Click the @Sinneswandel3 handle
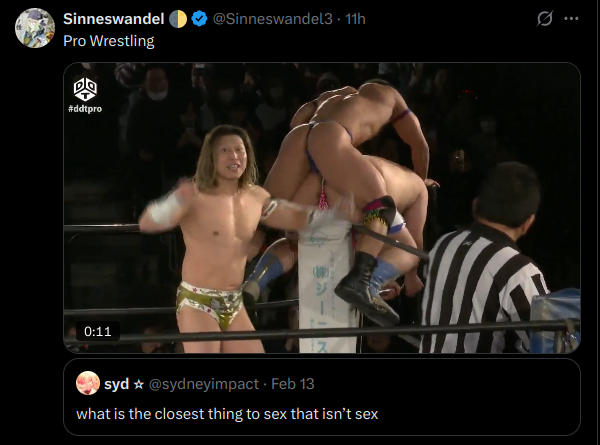 click(x=272, y=19)
